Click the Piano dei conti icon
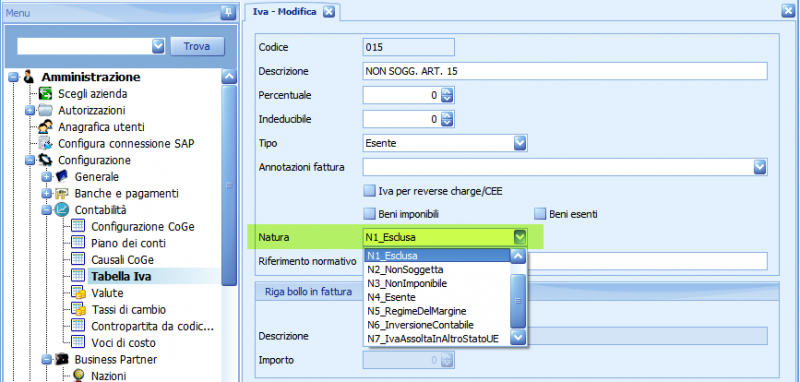The height and width of the screenshot is (382, 800). 78,243
